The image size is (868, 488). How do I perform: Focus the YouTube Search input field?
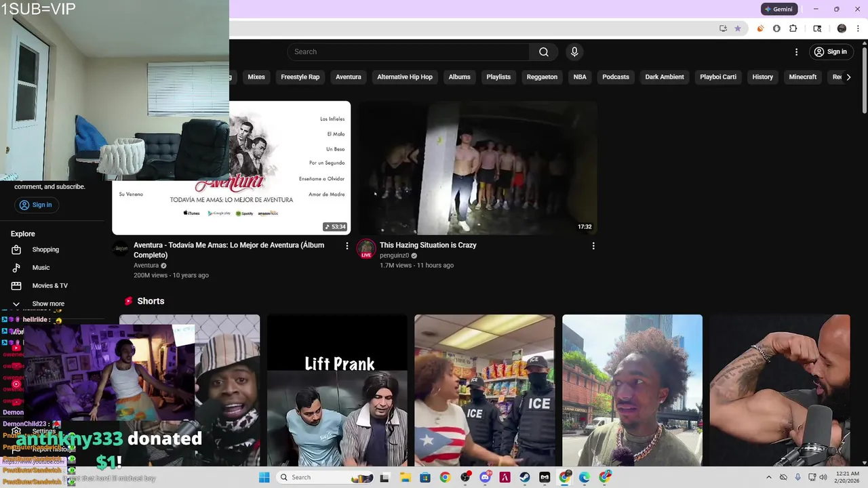(x=409, y=52)
